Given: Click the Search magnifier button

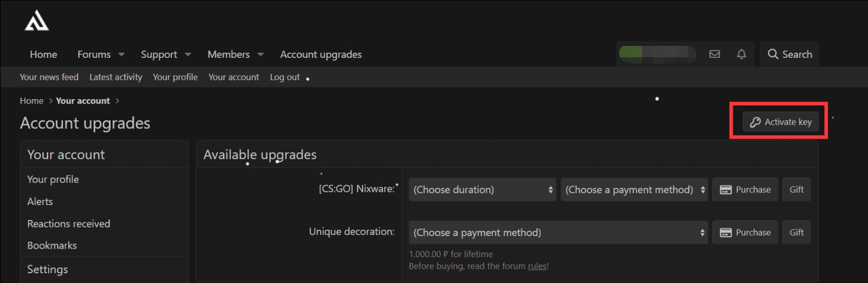Looking at the screenshot, I should [789, 54].
